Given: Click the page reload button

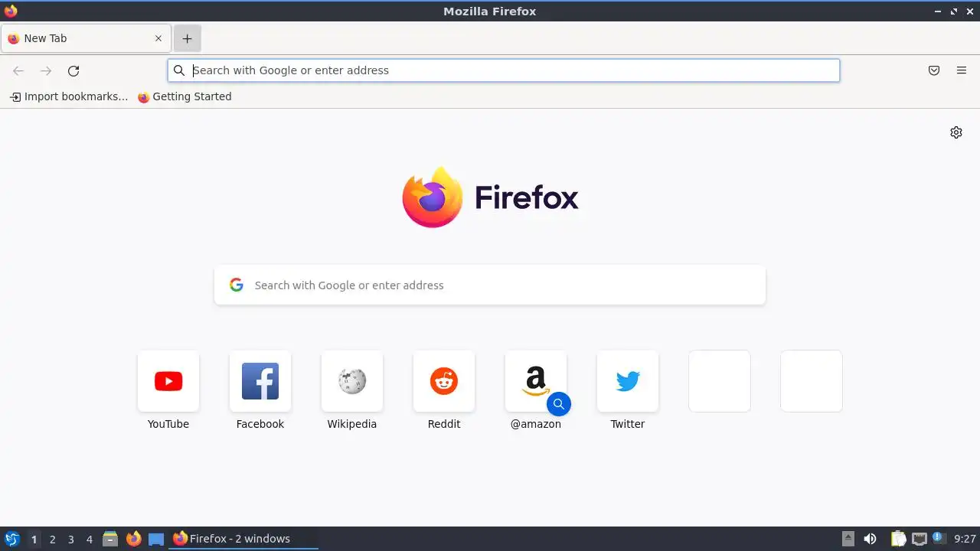Looking at the screenshot, I should (73, 70).
